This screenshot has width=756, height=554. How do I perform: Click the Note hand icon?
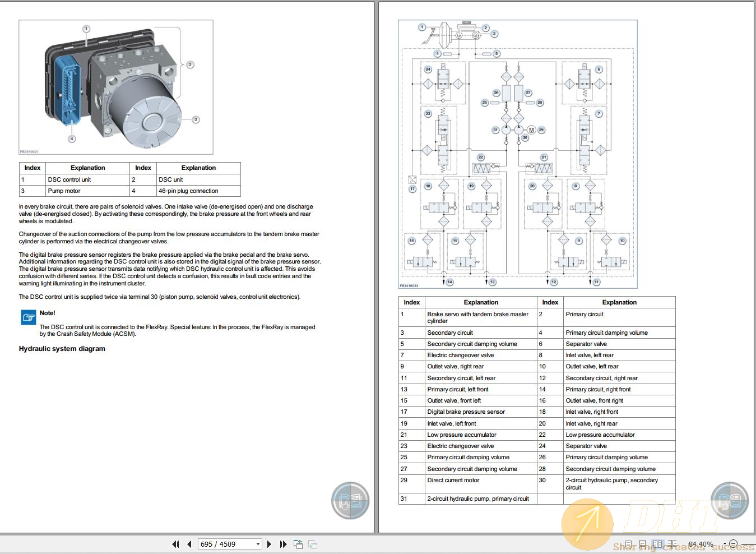pos(28,317)
